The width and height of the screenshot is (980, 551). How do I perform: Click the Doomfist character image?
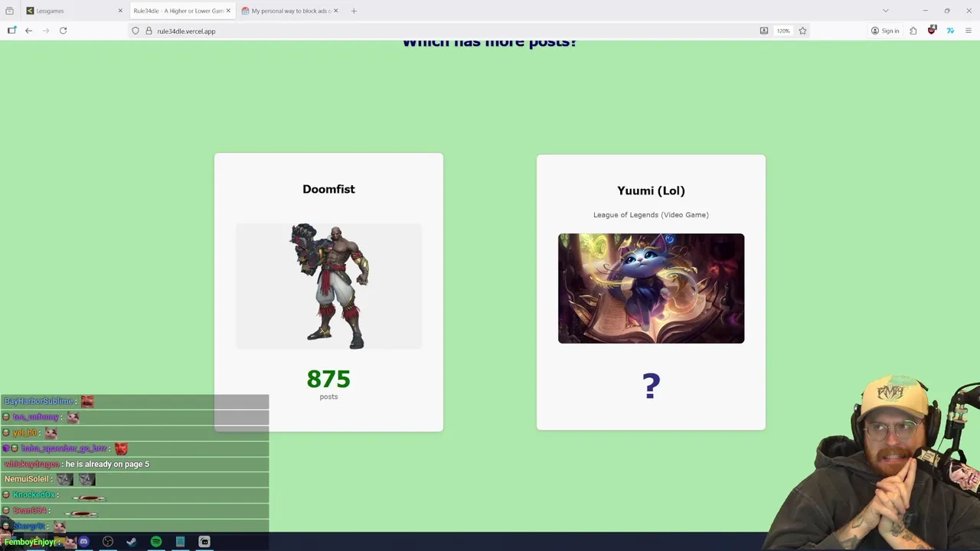point(328,286)
